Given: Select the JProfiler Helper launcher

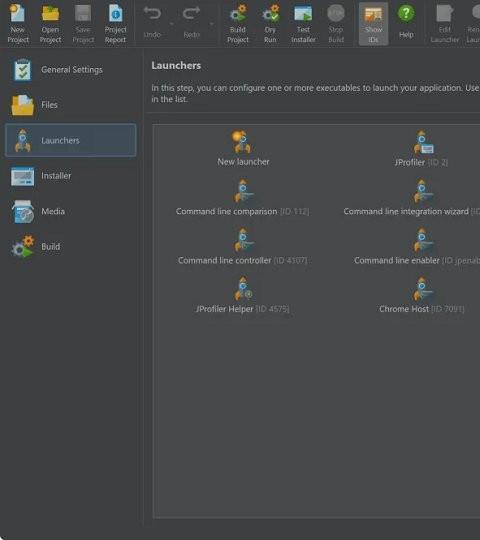Looking at the screenshot, I should click(242, 295).
